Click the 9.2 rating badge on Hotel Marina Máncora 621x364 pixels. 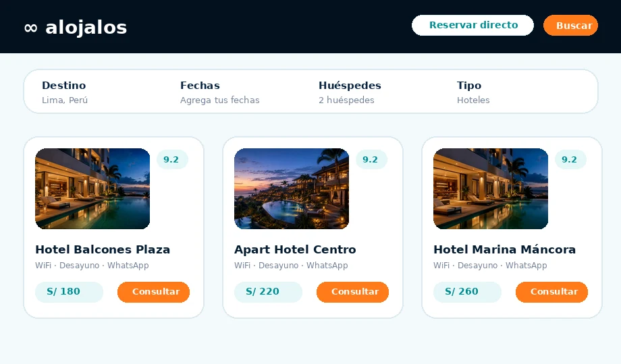(570, 160)
